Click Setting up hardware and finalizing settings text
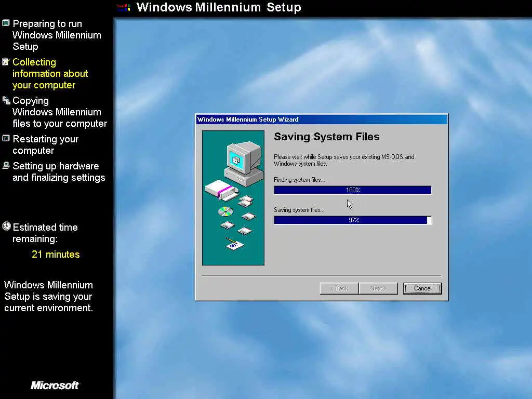This screenshot has width=532, height=399. (x=59, y=171)
